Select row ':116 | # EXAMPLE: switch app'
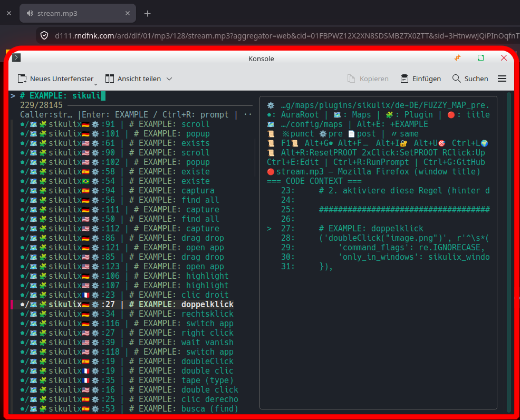The width and height of the screenshot is (520, 420). click(x=127, y=324)
